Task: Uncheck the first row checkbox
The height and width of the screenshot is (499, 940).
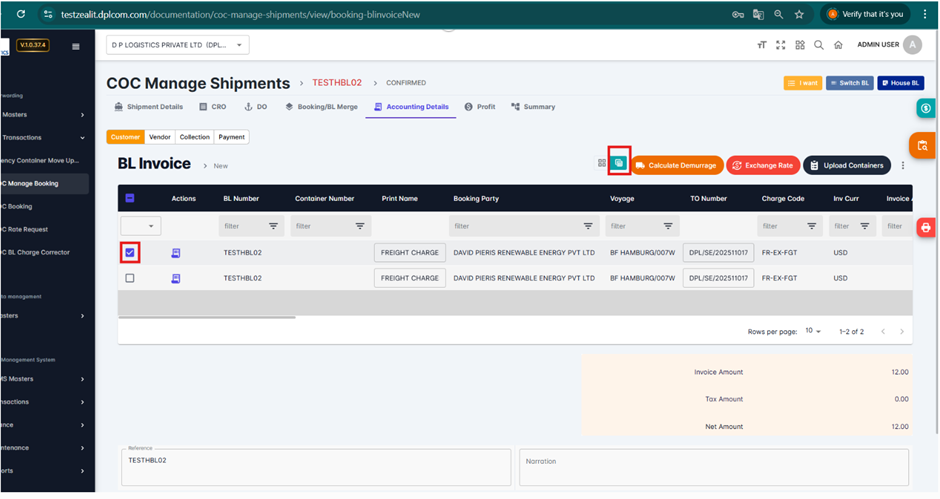Action: click(x=130, y=253)
